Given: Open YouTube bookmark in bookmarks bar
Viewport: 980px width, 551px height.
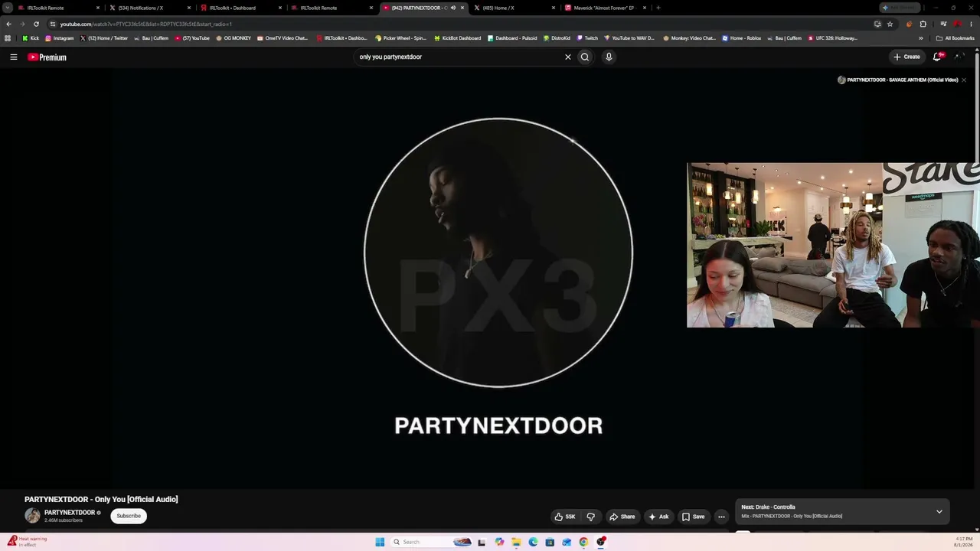Looking at the screenshot, I should pos(191,38).
